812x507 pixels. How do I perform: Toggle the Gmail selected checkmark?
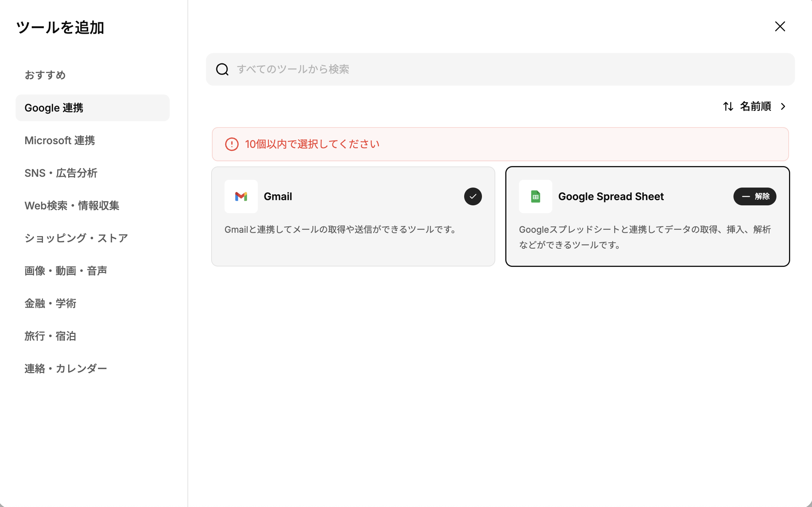tap(473, 196)
